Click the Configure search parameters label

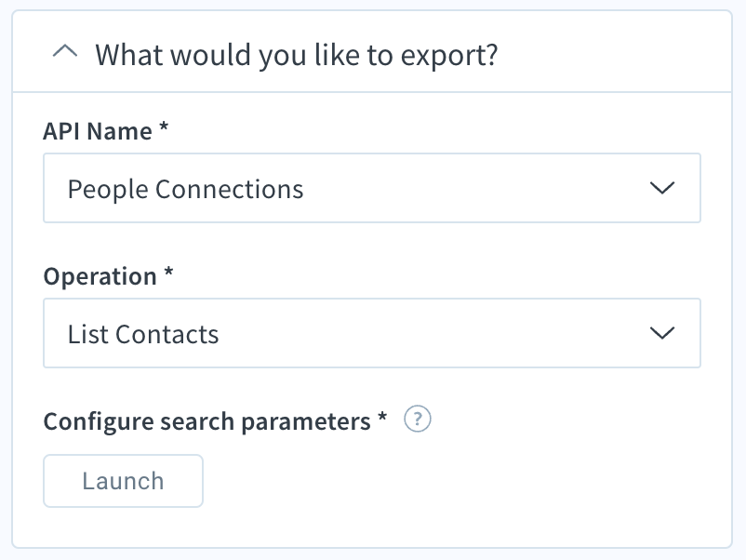(206, 421)
